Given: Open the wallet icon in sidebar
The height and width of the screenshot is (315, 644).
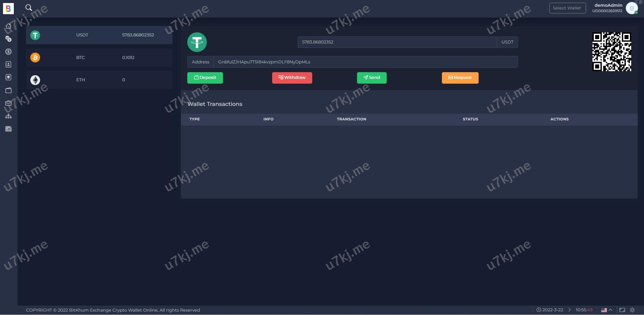Looking at the screenshot, I should [x=8, y=90].
